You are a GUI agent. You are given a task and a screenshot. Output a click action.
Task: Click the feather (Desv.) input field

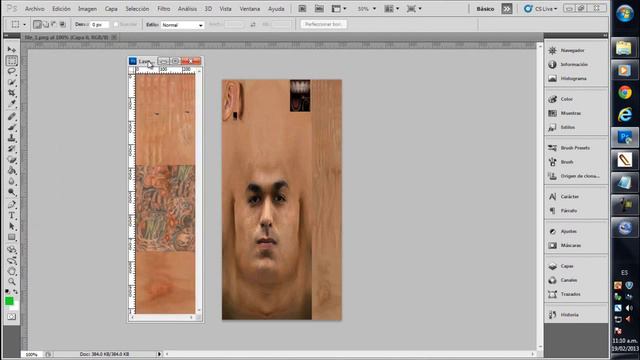coord(100,25)
